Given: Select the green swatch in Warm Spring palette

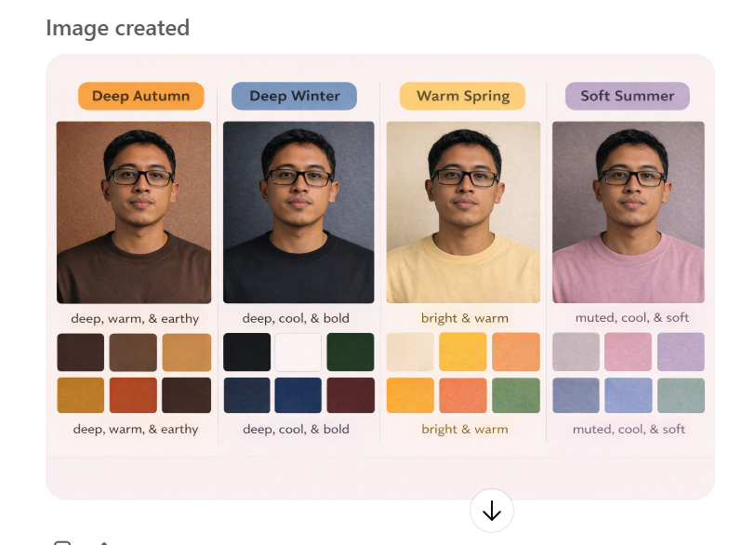Looking at the screenshot, I should [x=516, y=395].
